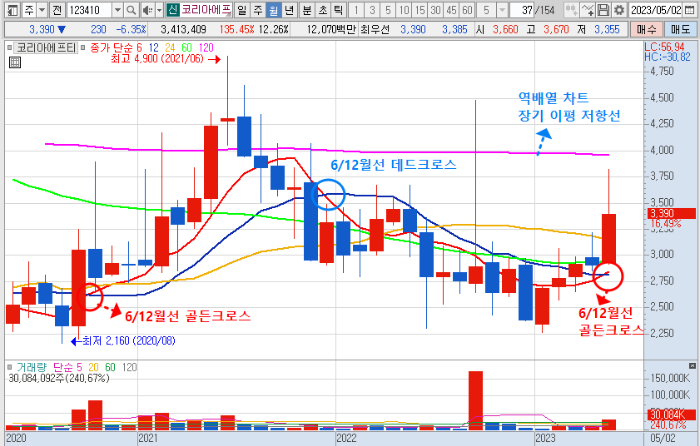700x446 pixels.
Task: Click small square marker before 종가 단순
Action: [83, 48]
